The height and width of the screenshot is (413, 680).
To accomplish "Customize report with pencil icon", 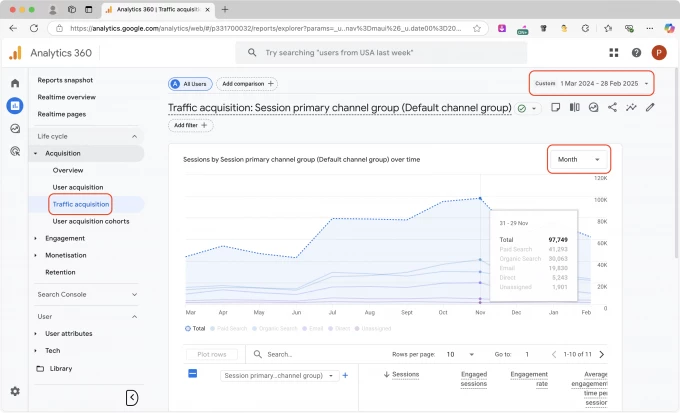I will pyautogui.click(x=650, y=107).
